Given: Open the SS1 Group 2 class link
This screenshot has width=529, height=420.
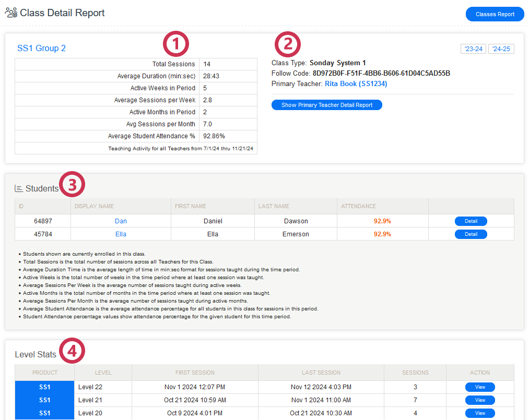Looking at the screenshot, I should [41, 49].
